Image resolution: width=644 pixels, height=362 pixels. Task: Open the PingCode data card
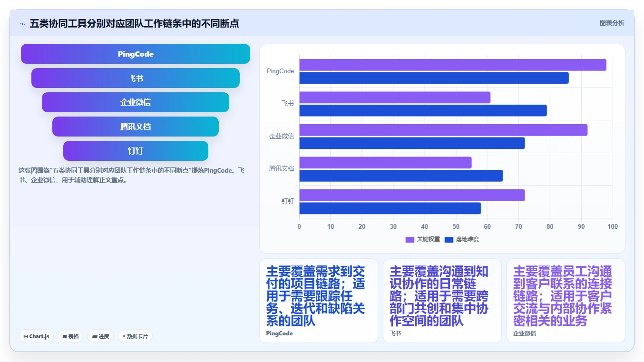click(319, 301)
